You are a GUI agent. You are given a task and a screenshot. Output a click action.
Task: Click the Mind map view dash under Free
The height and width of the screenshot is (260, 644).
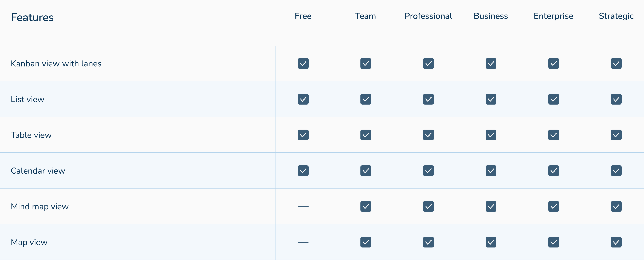tap(303, 206)
